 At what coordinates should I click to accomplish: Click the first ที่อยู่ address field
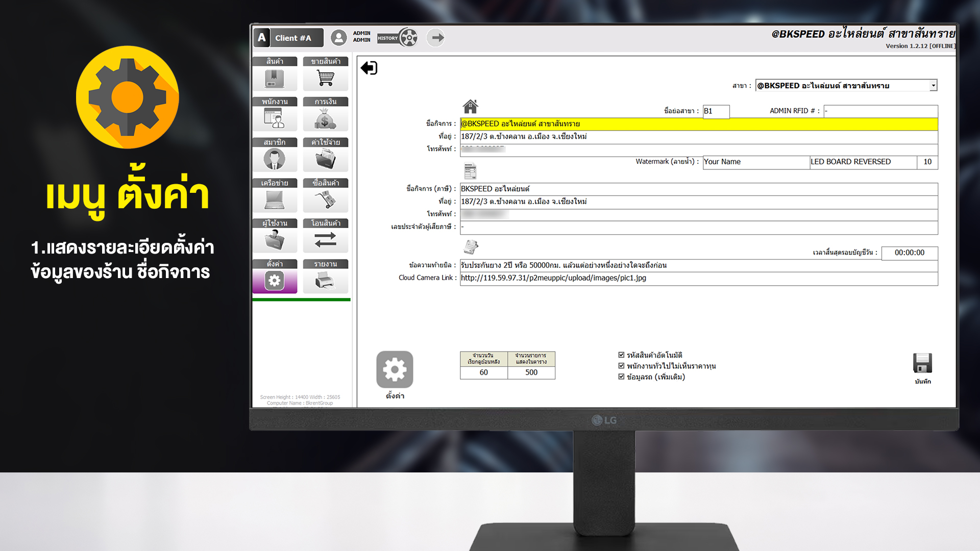(699, 137)
